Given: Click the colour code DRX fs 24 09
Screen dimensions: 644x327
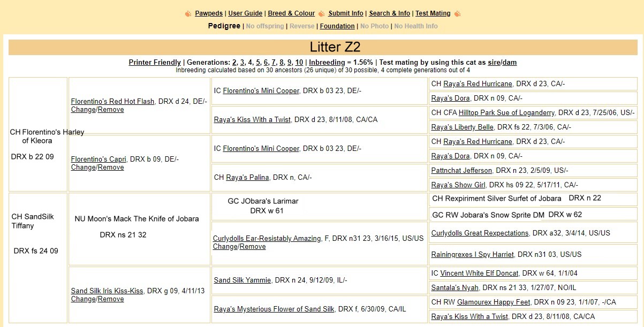Looking at the screenshot, I should click(x=36, y=251).
